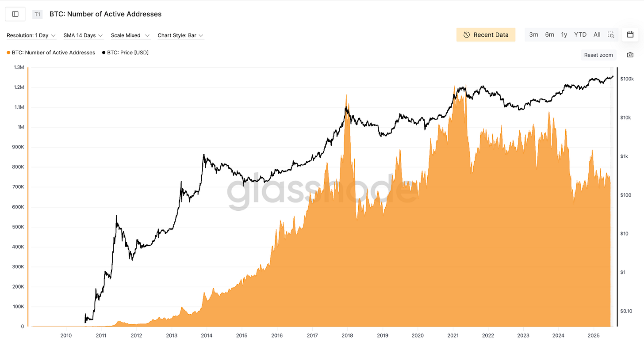Toggle the sidebar panel icon

click(15, 14)
